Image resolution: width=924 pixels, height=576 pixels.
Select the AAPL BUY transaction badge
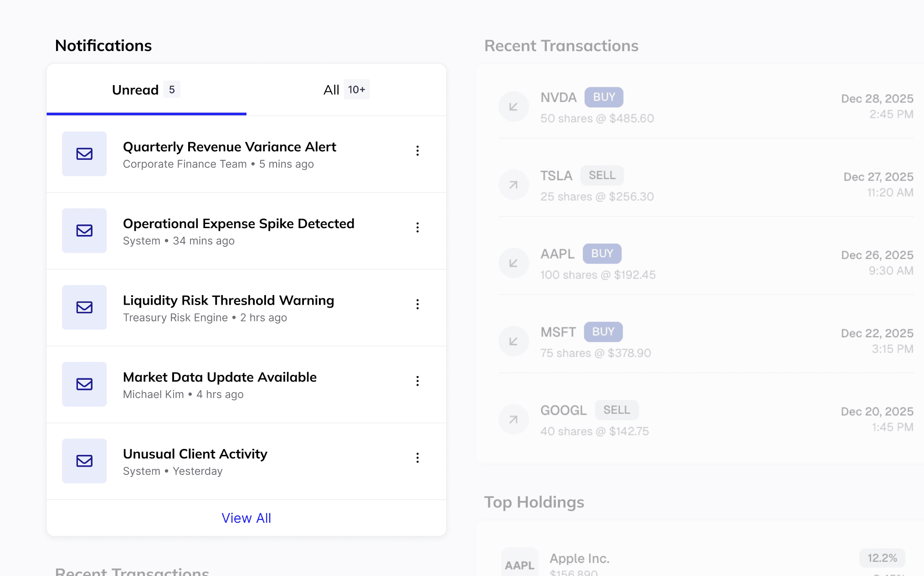pyautogui.click(x=602, y=254)
